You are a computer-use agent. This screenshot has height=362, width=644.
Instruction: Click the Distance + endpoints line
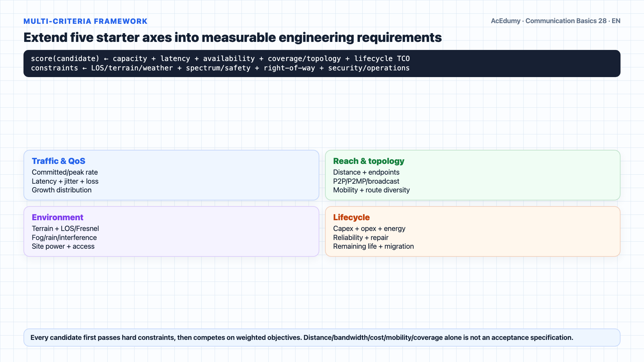pyautogui.click(x=366, y=172)
